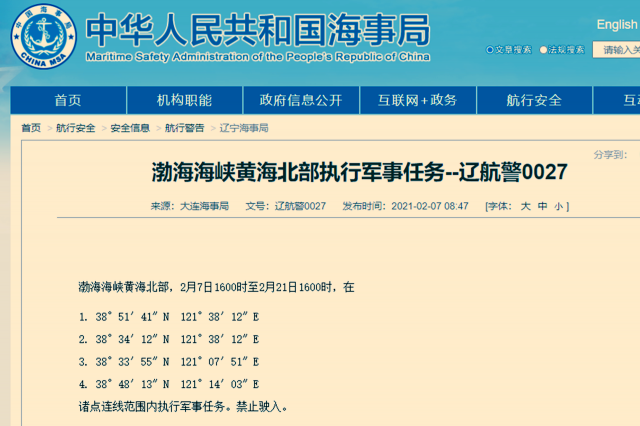Click coordinate line 1 38°51′41″N
Image resolution: width=640 pixels, height=426 pixels.
(x=169, y=317)
